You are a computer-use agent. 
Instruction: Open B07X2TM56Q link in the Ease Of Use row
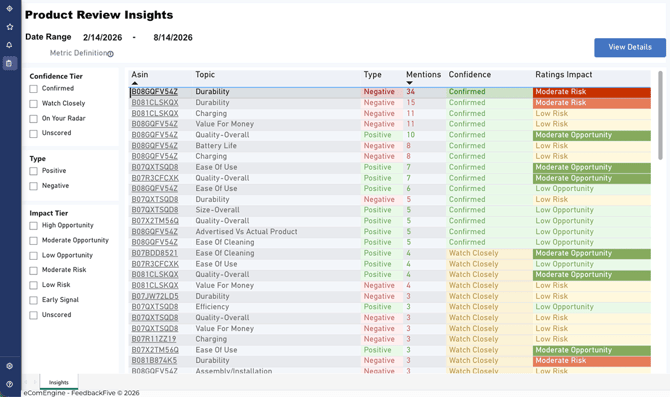point(155,350)
